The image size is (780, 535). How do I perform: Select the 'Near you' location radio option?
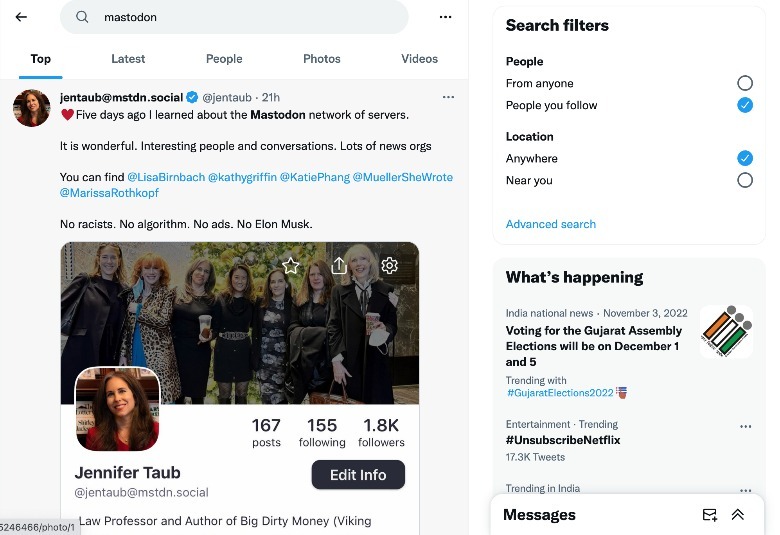click(744, 180)
